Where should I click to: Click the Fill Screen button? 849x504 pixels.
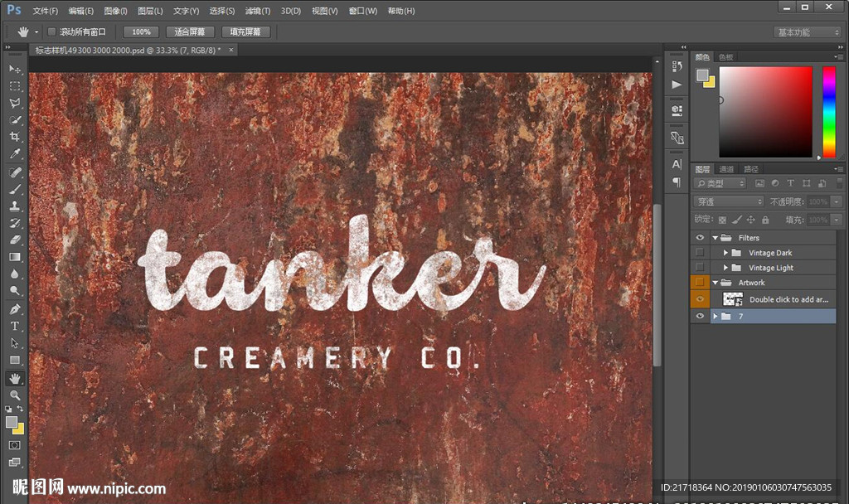coord(245,32)
